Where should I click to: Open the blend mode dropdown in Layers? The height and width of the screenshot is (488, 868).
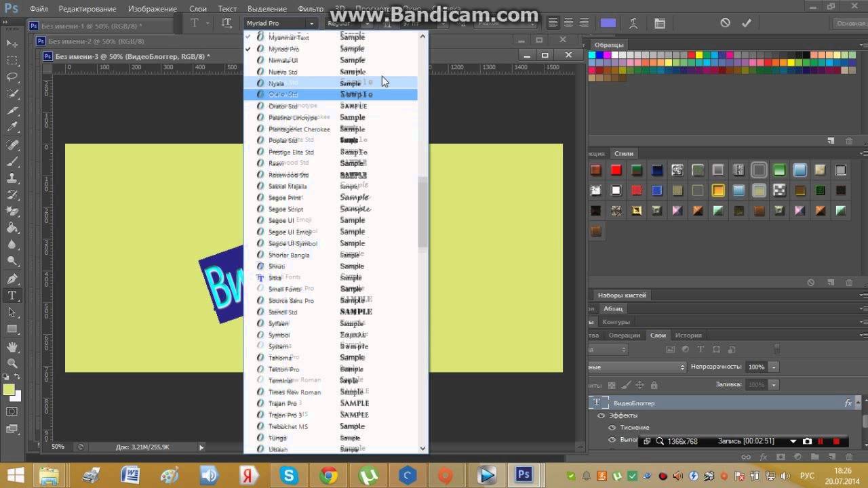(637, 367)
